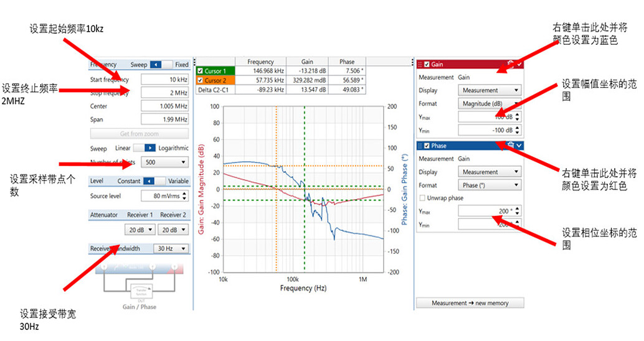
Task: Click the Start frequency input field
Action: pyautogui.click(x=164, y=80)
